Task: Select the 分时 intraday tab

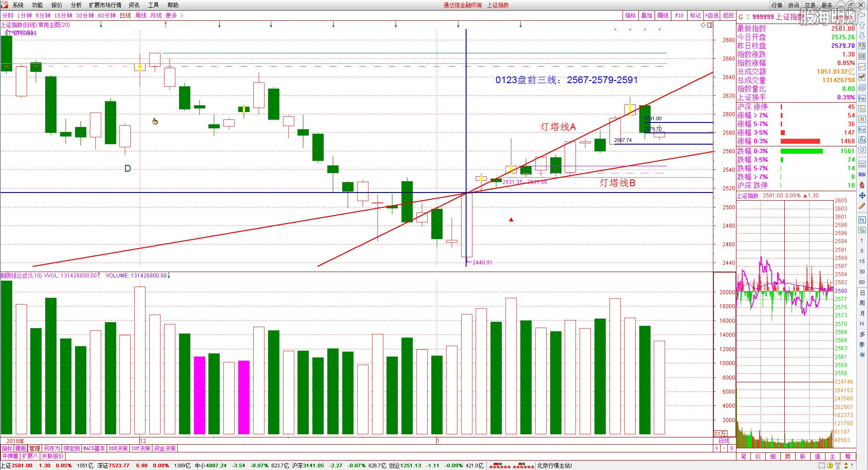Action: 8,15
